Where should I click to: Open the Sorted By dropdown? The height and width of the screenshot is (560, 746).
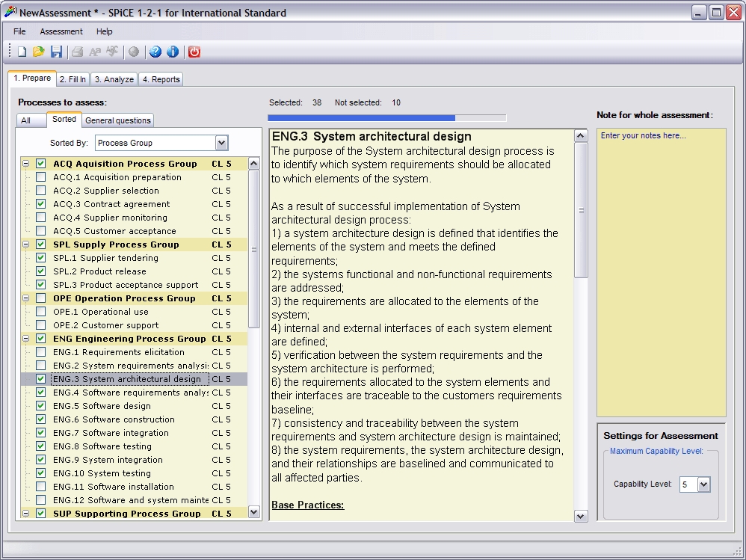pyautogui.click(x=221, y=143)
